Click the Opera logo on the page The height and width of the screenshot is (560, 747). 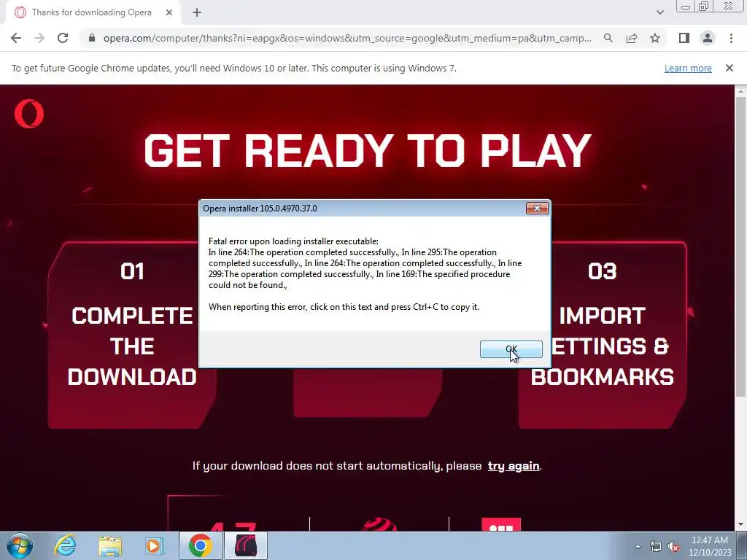tap(29, 114)
